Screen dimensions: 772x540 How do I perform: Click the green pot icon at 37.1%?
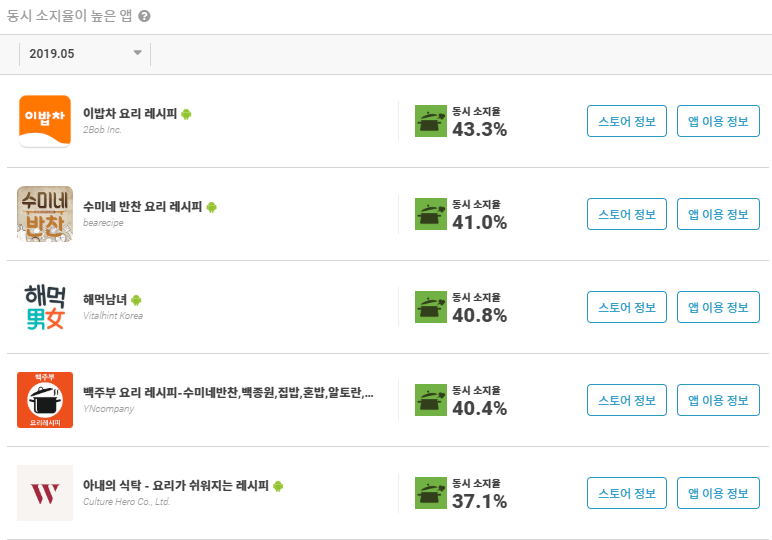[431, 493]
